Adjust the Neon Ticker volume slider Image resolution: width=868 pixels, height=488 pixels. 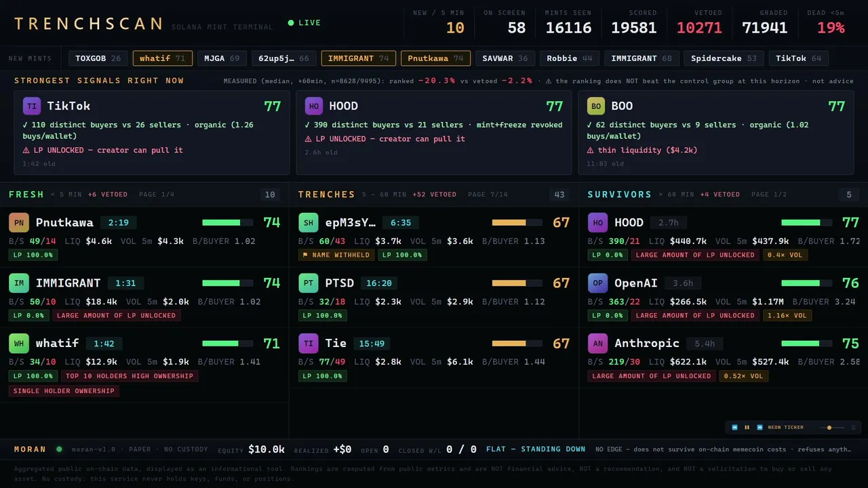[831, 428]
